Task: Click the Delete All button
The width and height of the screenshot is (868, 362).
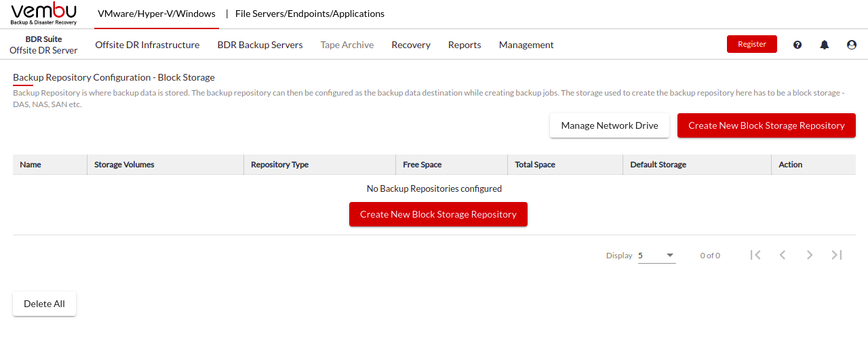Action: pyautogui.click(x=44, y=304)
